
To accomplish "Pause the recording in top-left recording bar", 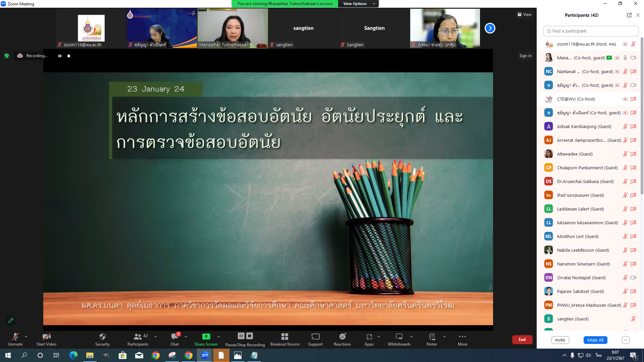I will point(60,56).
